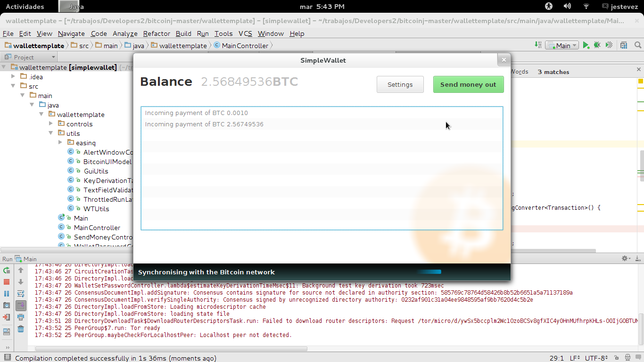This screenshot has width=644, height=362.
Task: Open Run panel settings gear
Action: click(x=626, y=258)
